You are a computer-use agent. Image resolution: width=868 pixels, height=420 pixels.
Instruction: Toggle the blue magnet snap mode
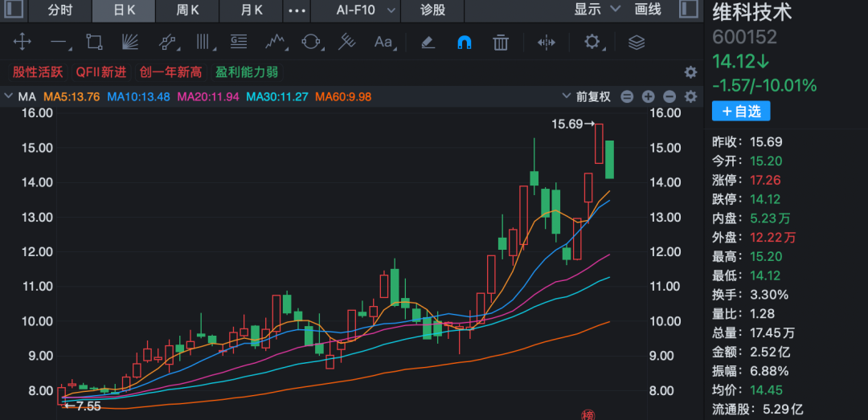tap(464, 42)
